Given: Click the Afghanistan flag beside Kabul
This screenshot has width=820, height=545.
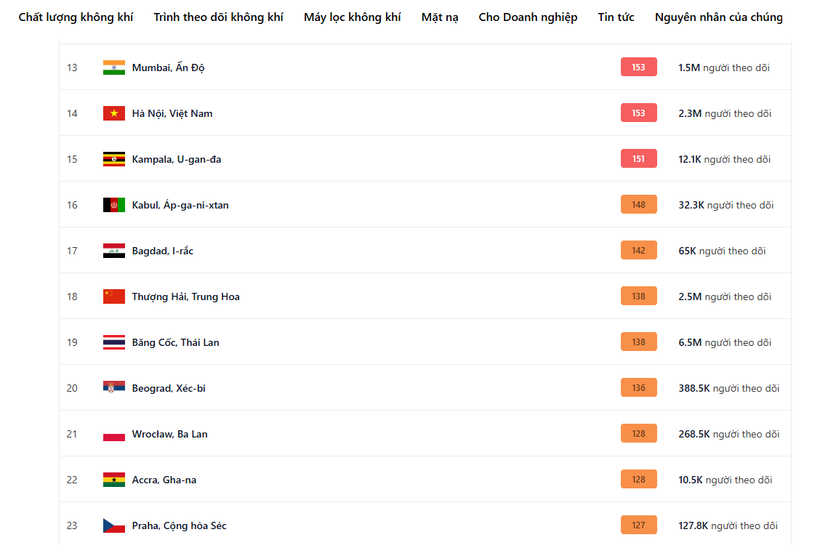Looking at the screenshot, I should [113, 205].
